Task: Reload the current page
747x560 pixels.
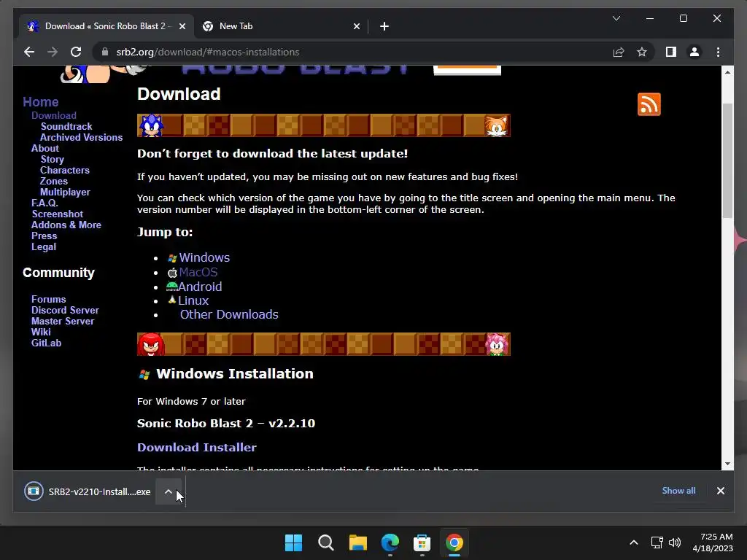Action: click(x=76, y=52)
